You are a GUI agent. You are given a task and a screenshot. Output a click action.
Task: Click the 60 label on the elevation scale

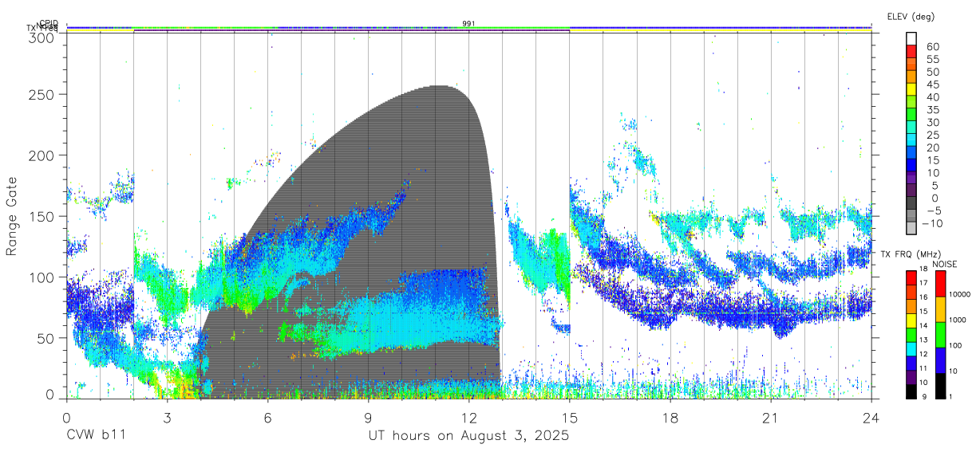pyautogui.click(x=932, y=47)
